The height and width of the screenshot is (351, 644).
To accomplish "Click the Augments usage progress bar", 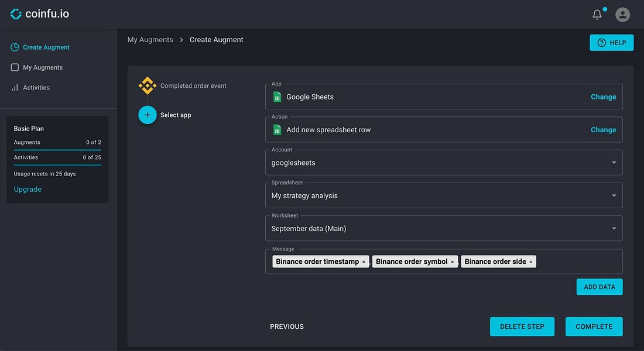I will tap(57, 150).
